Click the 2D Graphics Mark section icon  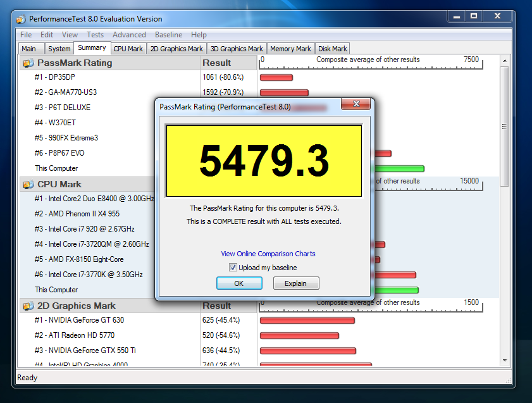click(x=28, y=306)
